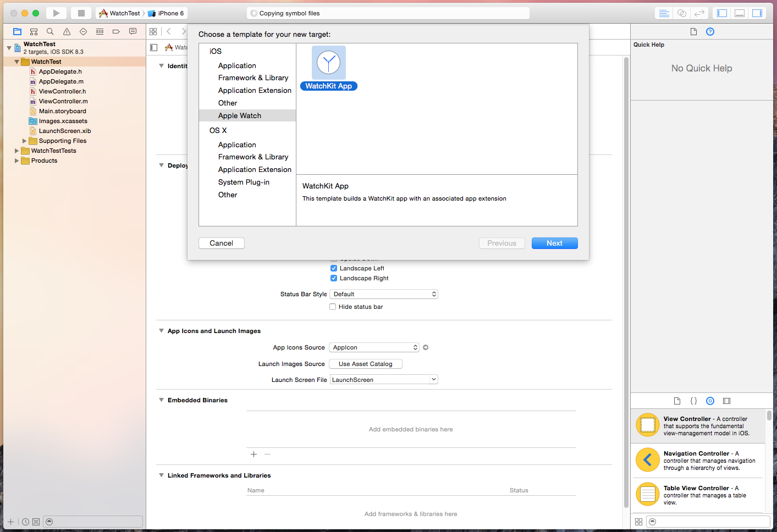
Task: Show the Quick Help inspector
Action: coord(710,32)
